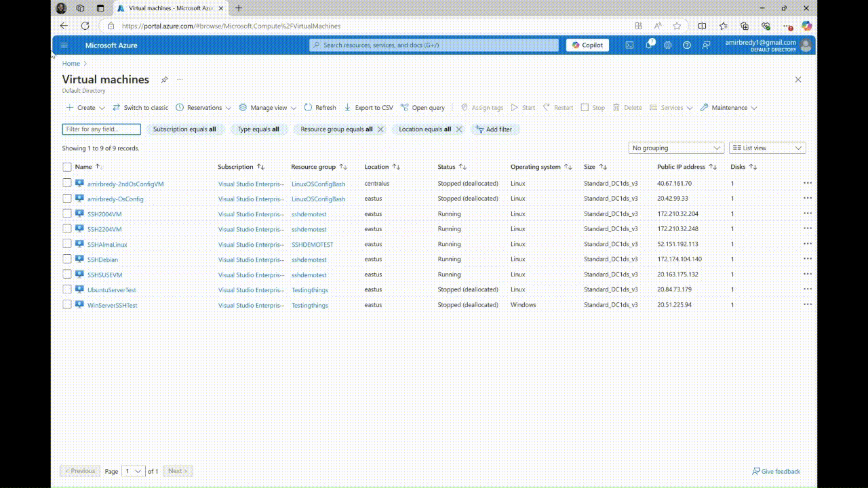Viewport: 868px width, 488px height.
Task: Click the Give feedback link
Action: click(776, 471)
